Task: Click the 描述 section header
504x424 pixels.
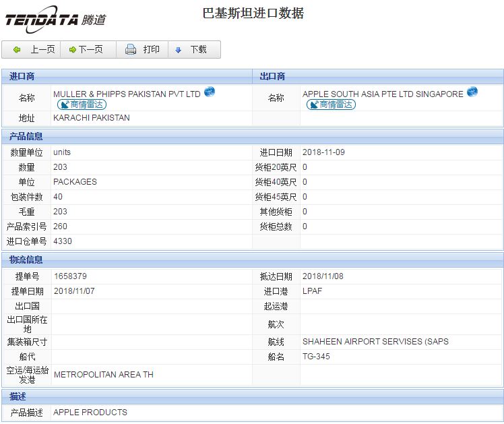Action: pos(18,396)
